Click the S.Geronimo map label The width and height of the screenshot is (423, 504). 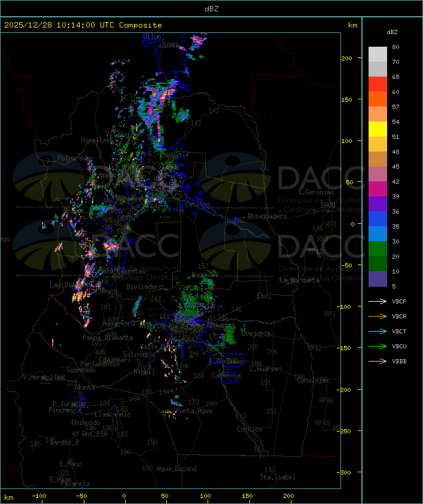(x=316, y=192)
